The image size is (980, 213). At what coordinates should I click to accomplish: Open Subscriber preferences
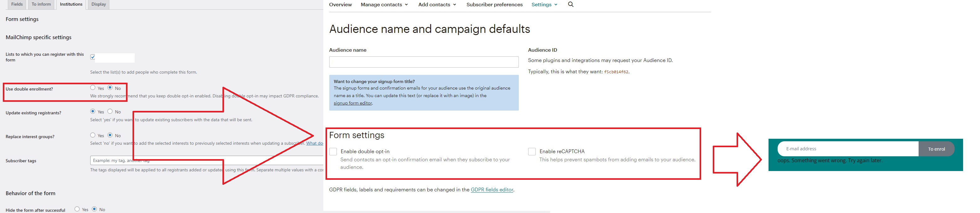click(494, 5)
